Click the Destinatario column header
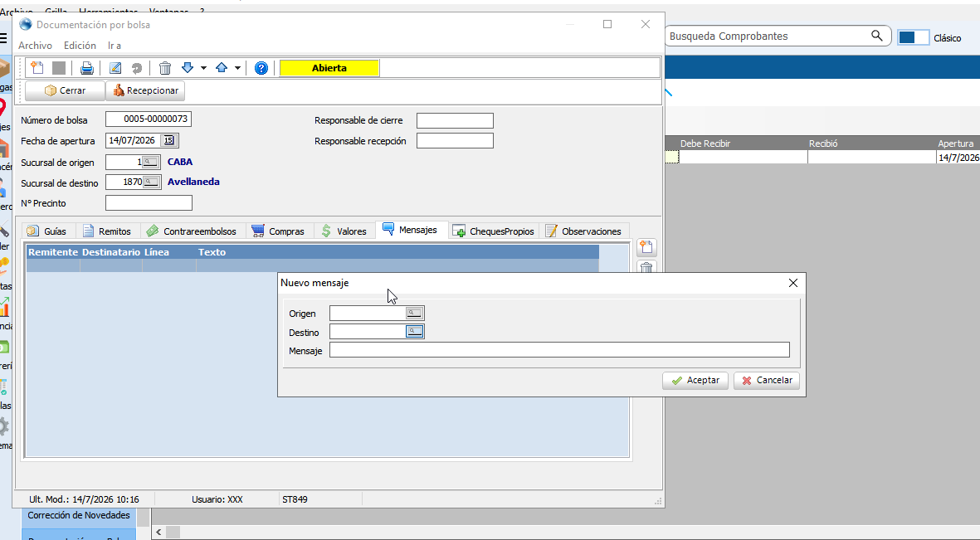This screenshot has width=980, height=540. click(111, 252)
